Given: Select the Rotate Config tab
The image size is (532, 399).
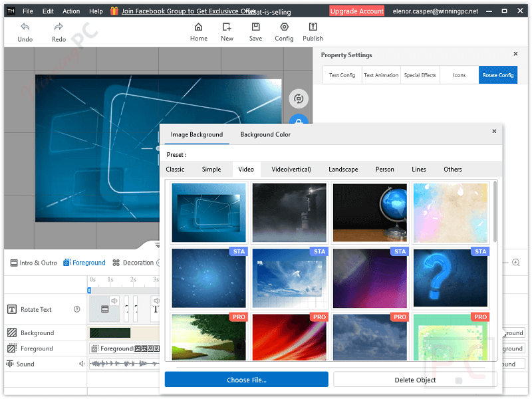Looking at the screenshot, I should tap(497, 75).
